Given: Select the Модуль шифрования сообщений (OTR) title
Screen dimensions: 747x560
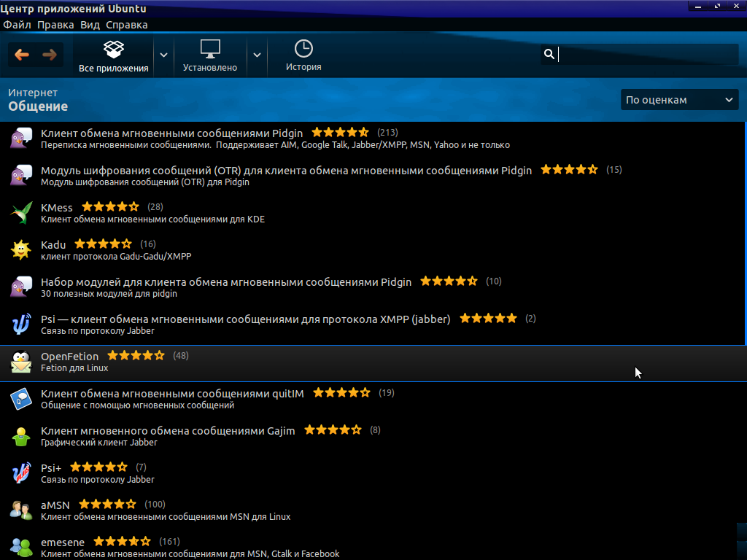Looking at the screenshot, I should pyautogui.click(x=286, y=171).
